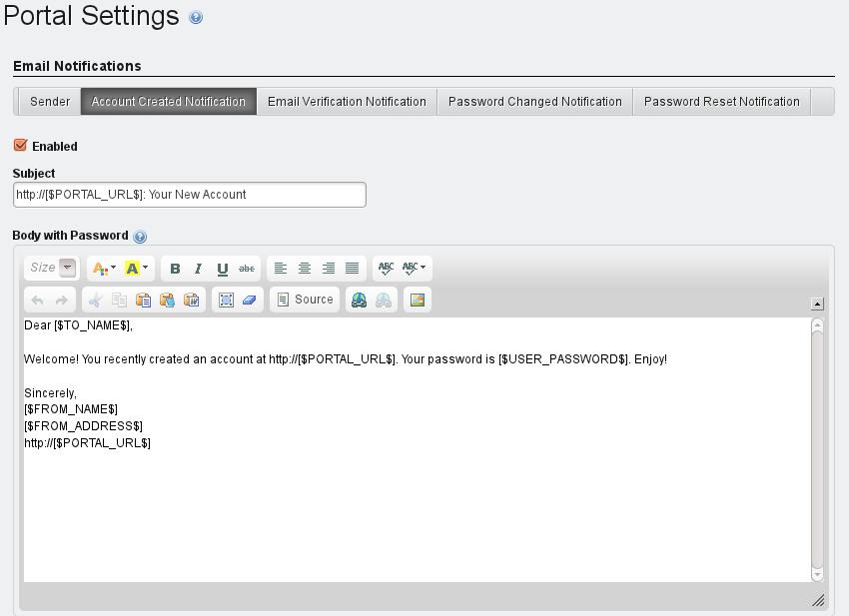This screenshot has width=849, height=616.
Task: Click the undo arrow
Action: (x=37, y=300)
